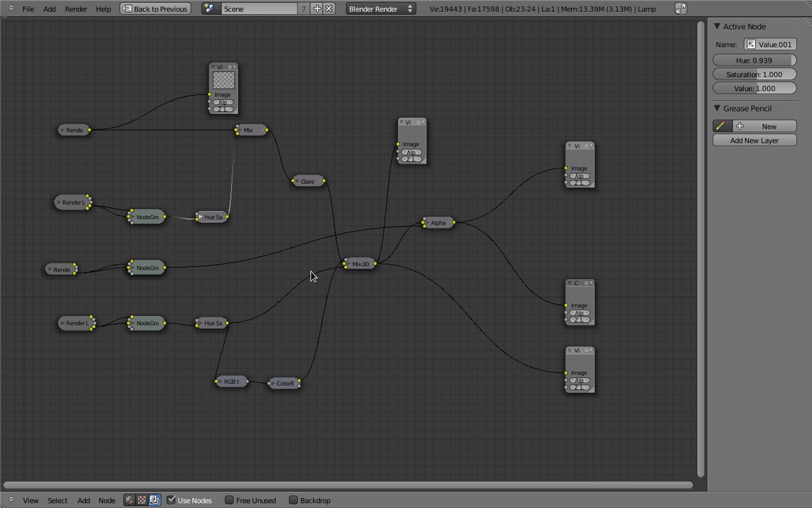Screen dimensions: 812x508
Task: Select the Glare node label
Action: pyautogui.click(x=308, y=182)
